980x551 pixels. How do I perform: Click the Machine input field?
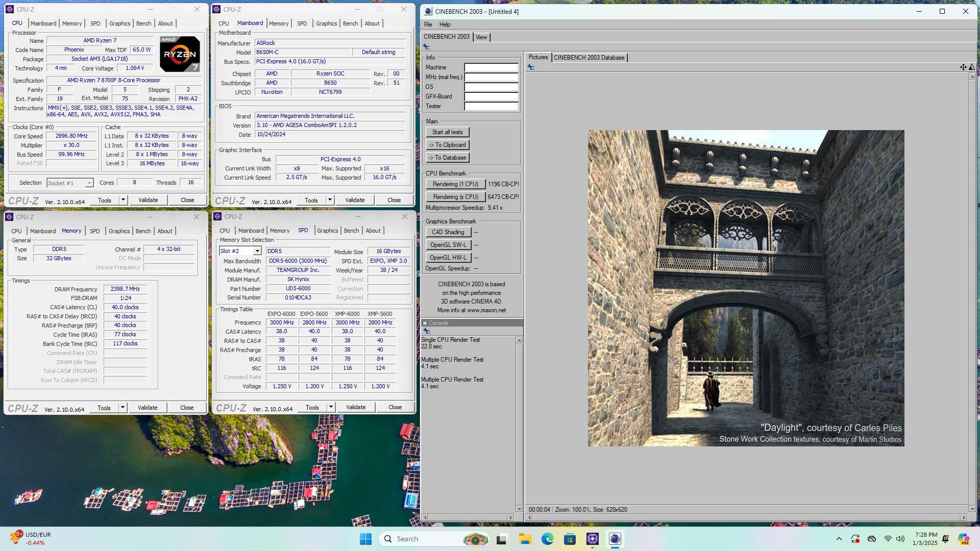coord(491,67)
